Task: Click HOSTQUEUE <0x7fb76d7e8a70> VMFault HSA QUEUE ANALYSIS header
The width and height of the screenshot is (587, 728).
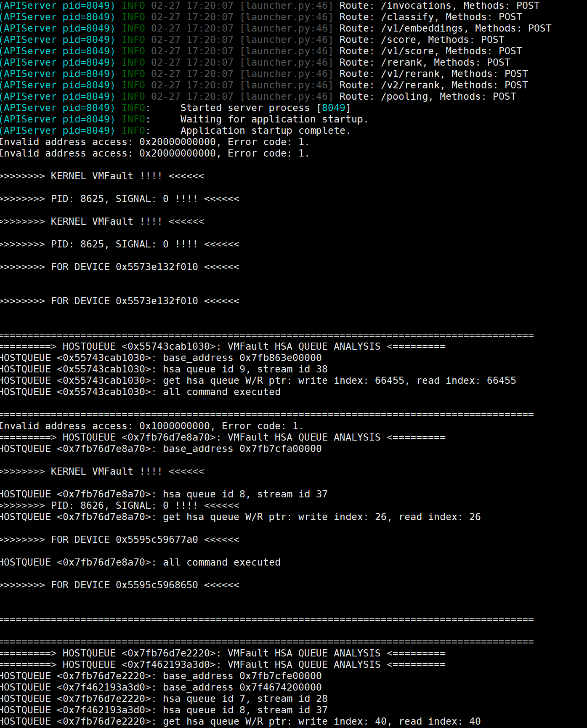Action: [x=223, y=437]
